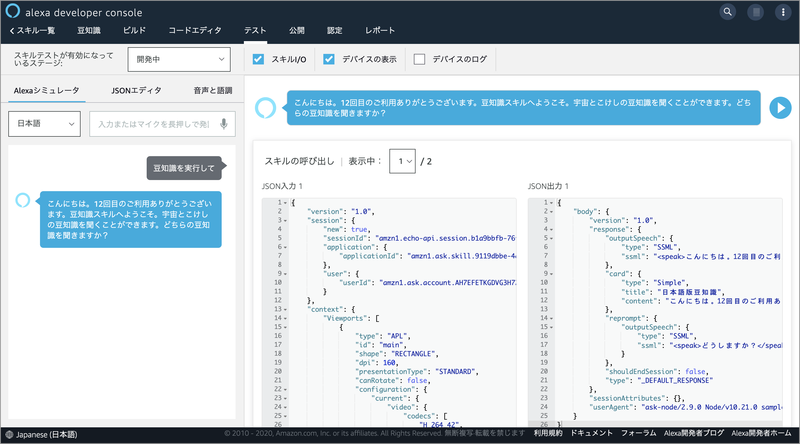Image resolution: width=800 pixels, height=444 pixels.
Task: Click the JSON入力 1 label
Action: point(282,186)
